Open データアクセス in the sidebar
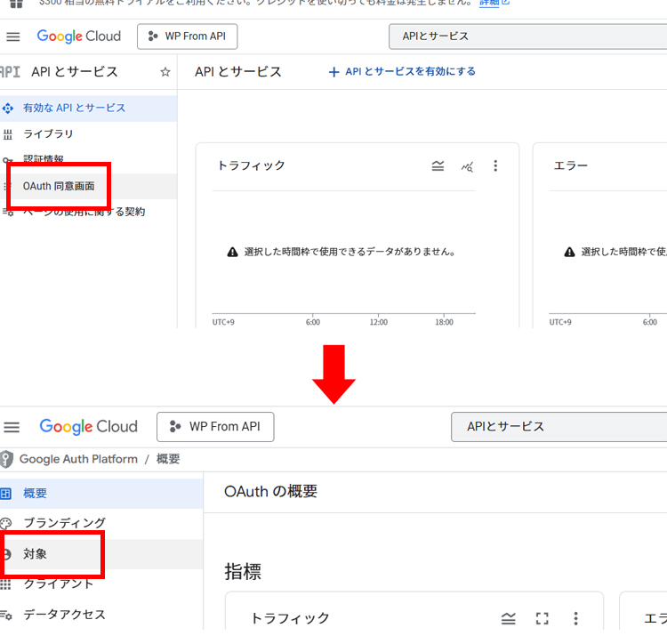This screenshot has height=644, width=667. point(64,615)
